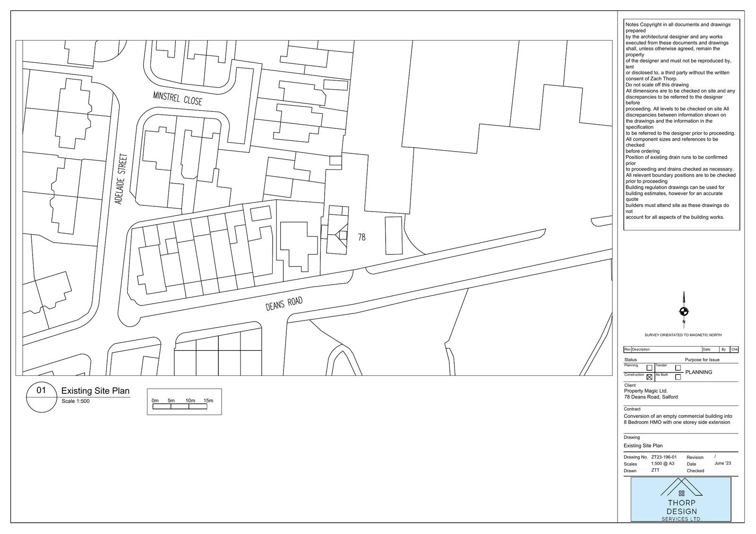Click the June '23 date field
Image resolution: width=756 pixels, height=534 pixels.
point(722,463)
